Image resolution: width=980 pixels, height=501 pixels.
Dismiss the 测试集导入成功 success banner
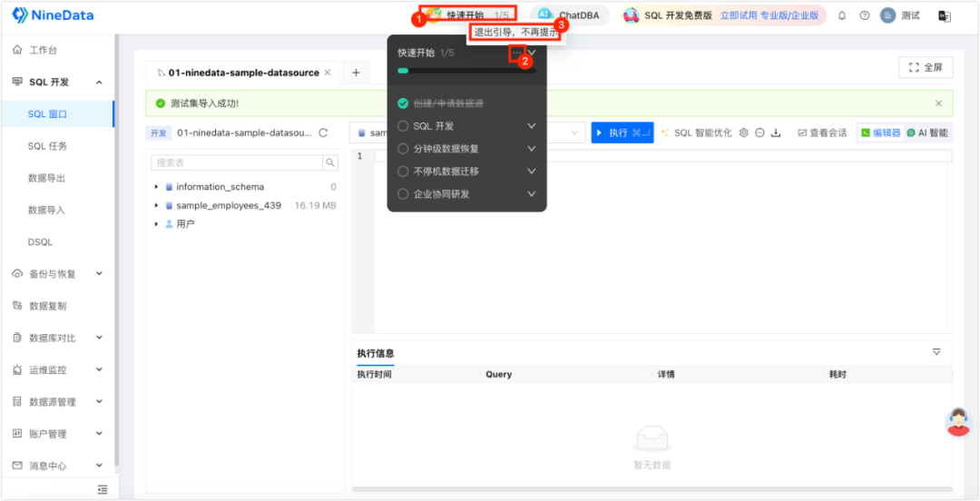click(939, 103)
